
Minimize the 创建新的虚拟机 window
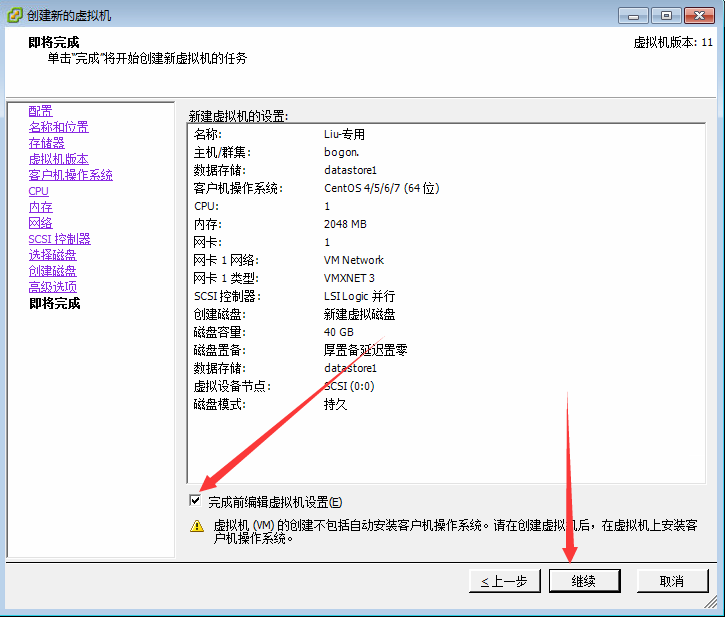(633, 16)
